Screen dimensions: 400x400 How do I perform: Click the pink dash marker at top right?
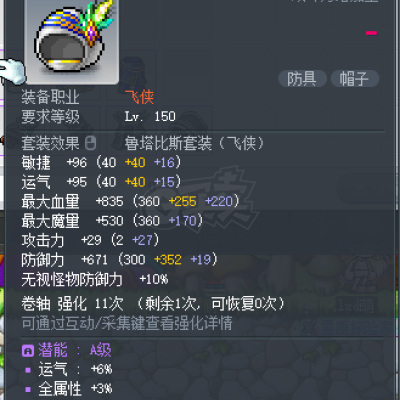(371, 33)
